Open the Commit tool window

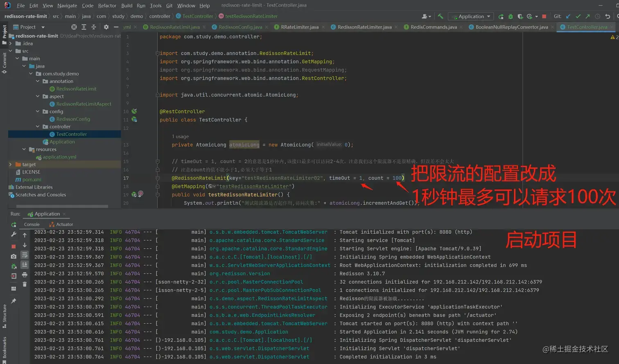(x=4, y=62)
